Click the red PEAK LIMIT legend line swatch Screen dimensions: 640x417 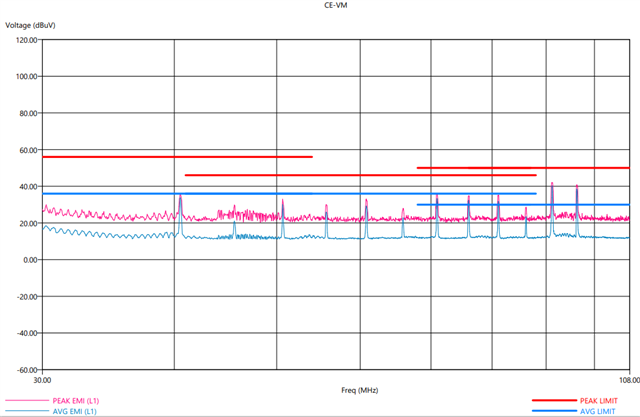point(554,401)
